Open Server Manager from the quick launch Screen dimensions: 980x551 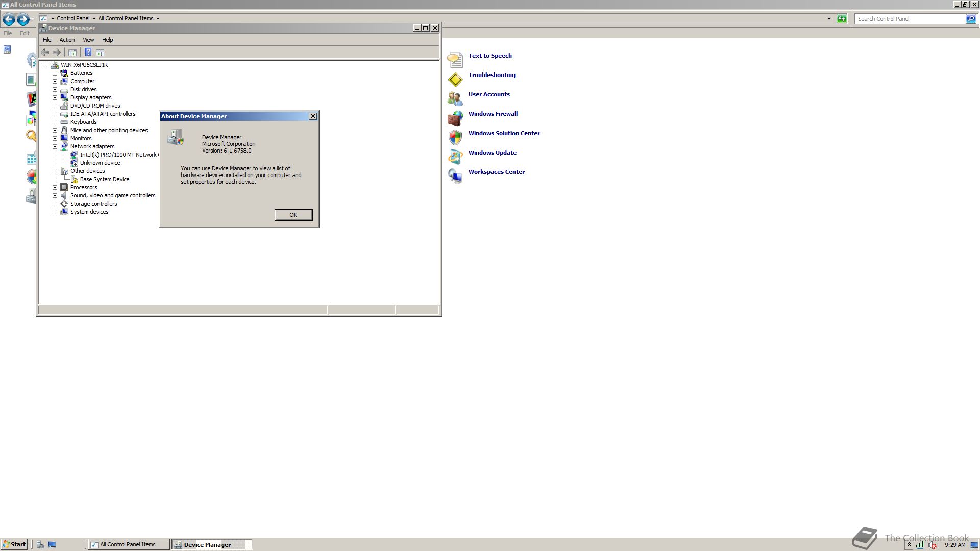40,544
